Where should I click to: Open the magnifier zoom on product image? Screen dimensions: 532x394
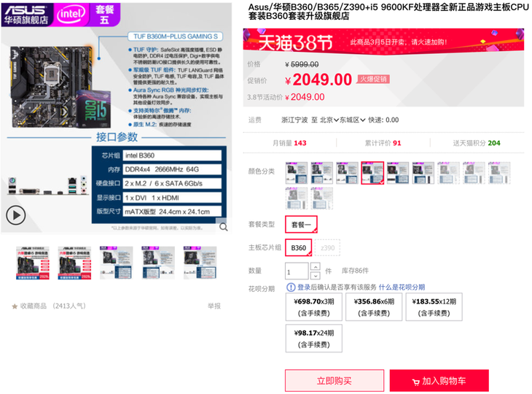pyautogui.click(x=224, y=226)
